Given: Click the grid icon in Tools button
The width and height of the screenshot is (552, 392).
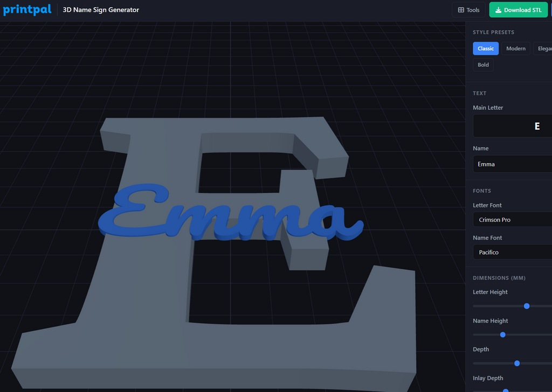Looking at the screenshot, I should (461, 10).
